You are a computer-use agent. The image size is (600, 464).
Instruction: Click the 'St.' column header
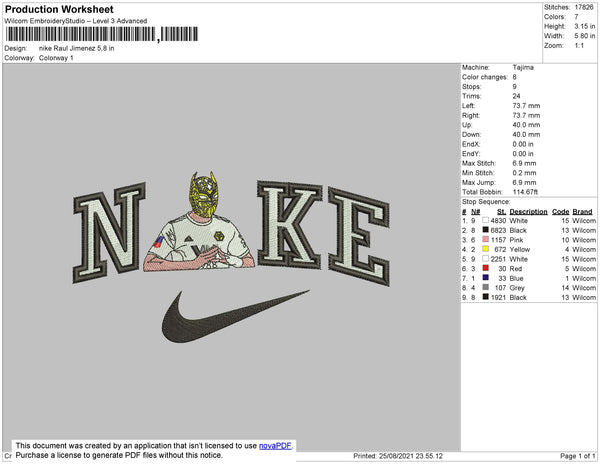point(501,212)
